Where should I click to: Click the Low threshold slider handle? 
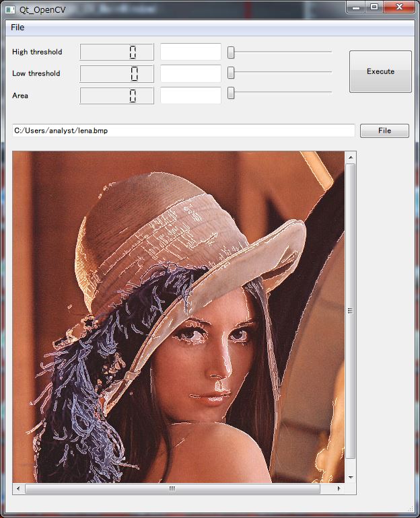(x=231, y=73)
